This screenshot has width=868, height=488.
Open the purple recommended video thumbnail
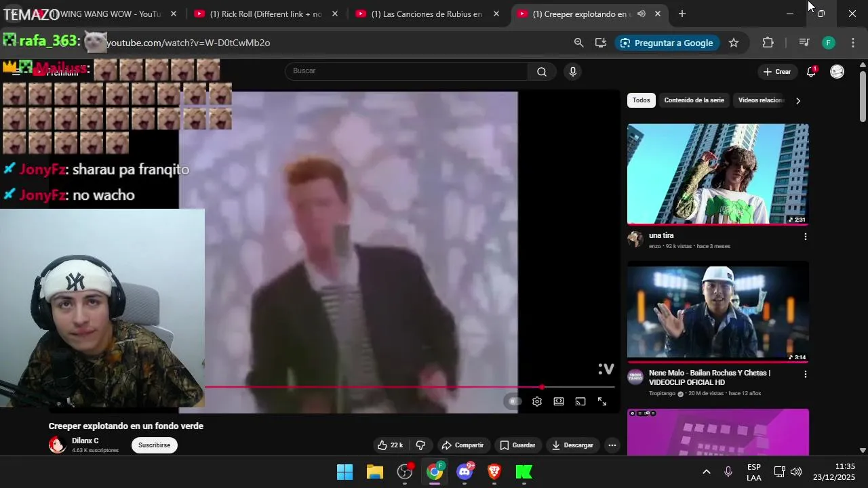tap(718, 432)
